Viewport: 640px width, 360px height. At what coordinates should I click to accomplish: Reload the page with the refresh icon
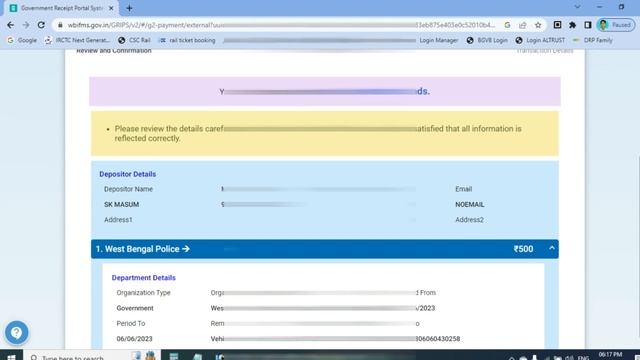(x=41, y=25)
